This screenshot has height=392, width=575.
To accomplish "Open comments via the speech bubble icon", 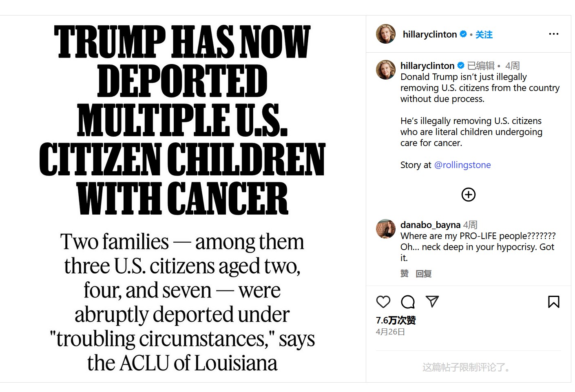I will click(407, 302).
